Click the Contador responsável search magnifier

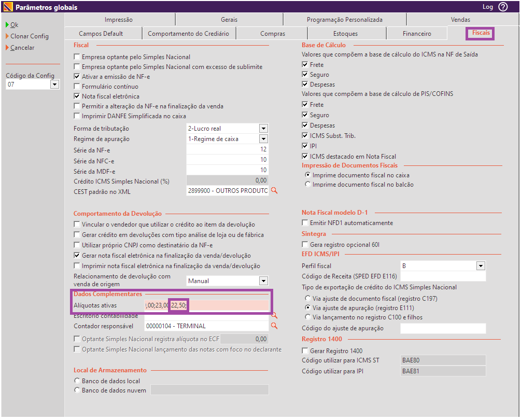[274, 326]
